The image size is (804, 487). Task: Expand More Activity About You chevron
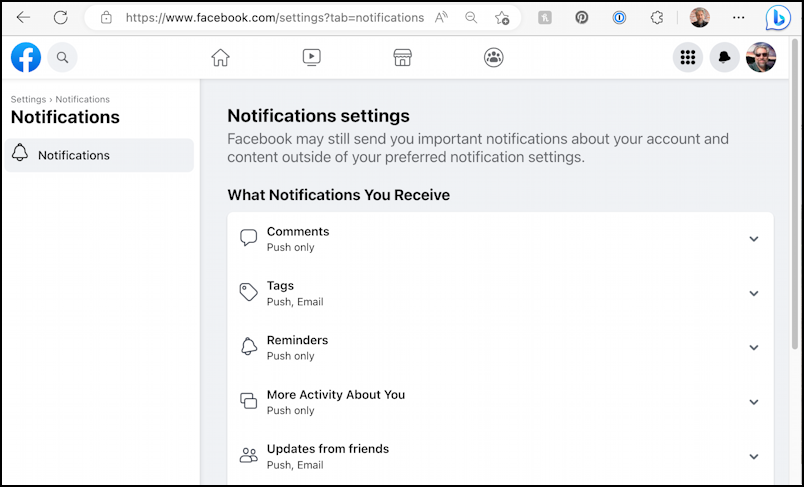[x=753, y=402]
